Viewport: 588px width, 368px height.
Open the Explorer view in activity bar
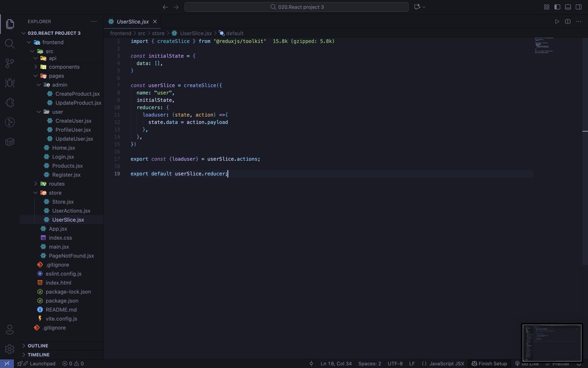coord(10,24)
